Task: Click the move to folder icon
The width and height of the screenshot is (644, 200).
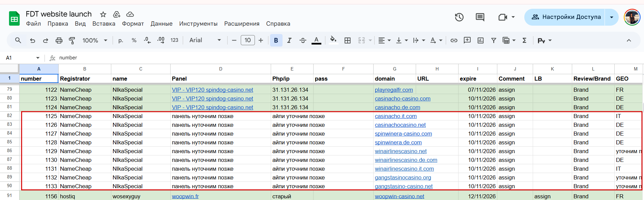Action: [x=117, y=14]
